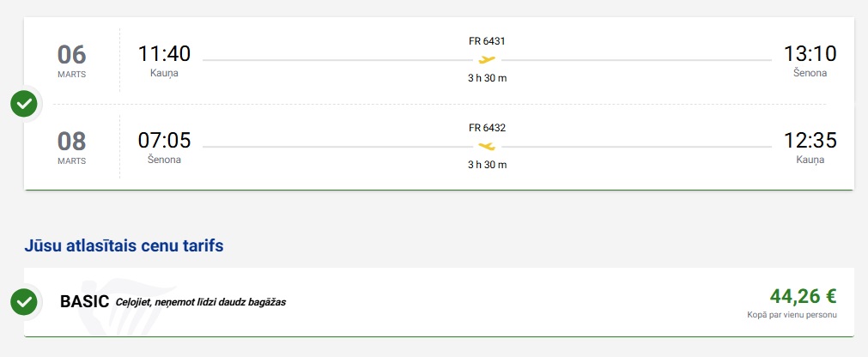This screenshot has width=868, height=357.
Task: Select the 06 MARTS departure date
Action: [x=72, y=59]
